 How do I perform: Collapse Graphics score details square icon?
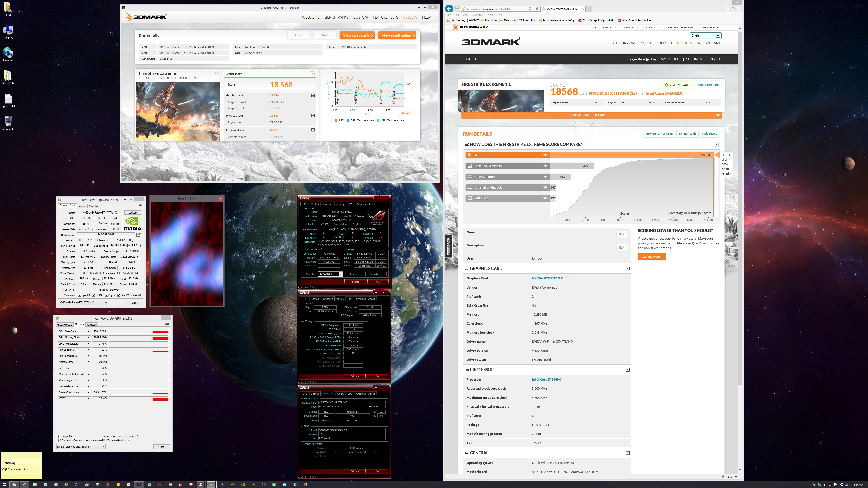pos(313,95)
